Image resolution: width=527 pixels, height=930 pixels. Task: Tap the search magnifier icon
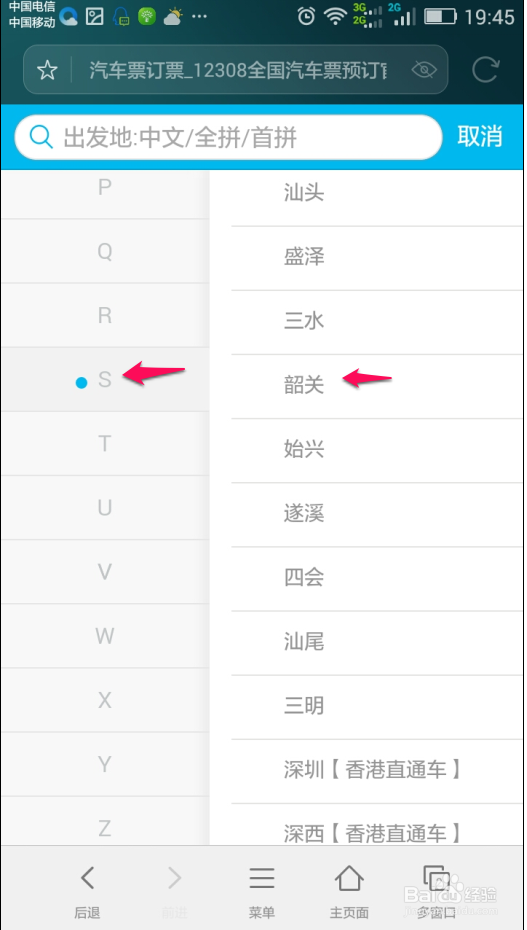(x=41, y=138)
